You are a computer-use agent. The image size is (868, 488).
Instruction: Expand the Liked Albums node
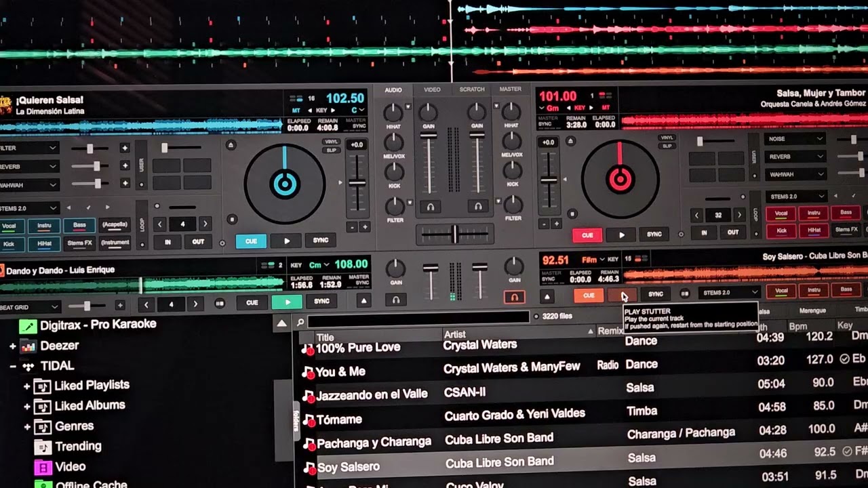point(27,407)
